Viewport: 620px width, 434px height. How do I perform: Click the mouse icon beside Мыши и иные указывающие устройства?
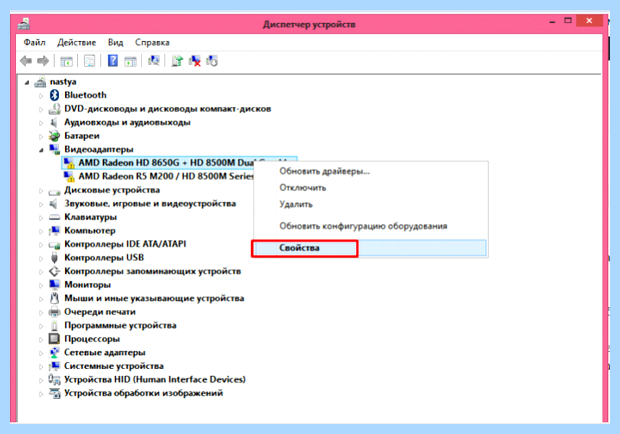pos(54,298)
